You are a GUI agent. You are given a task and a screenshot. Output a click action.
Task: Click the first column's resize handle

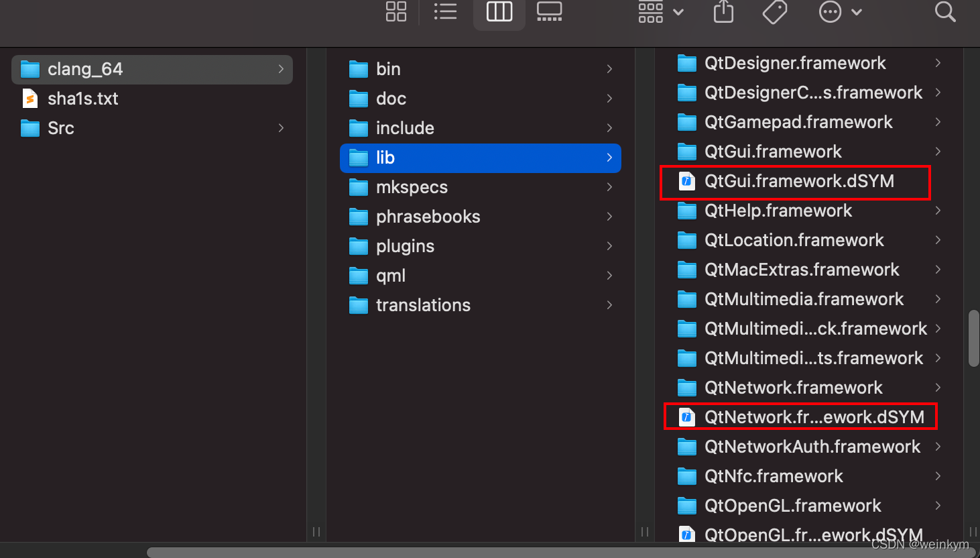click(316, 532)
